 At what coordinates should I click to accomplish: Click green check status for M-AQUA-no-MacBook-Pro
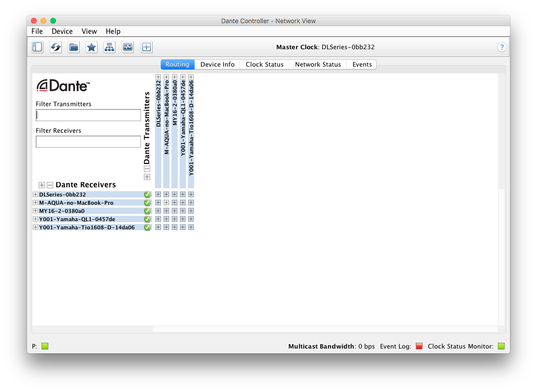click(x=147, y=203)
